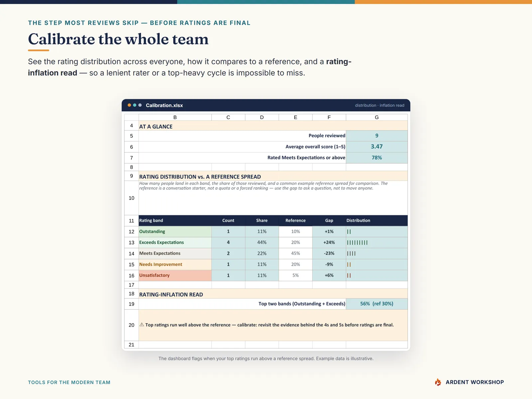Click the 22% share cell
532x399 pixels.
[262, 253]
